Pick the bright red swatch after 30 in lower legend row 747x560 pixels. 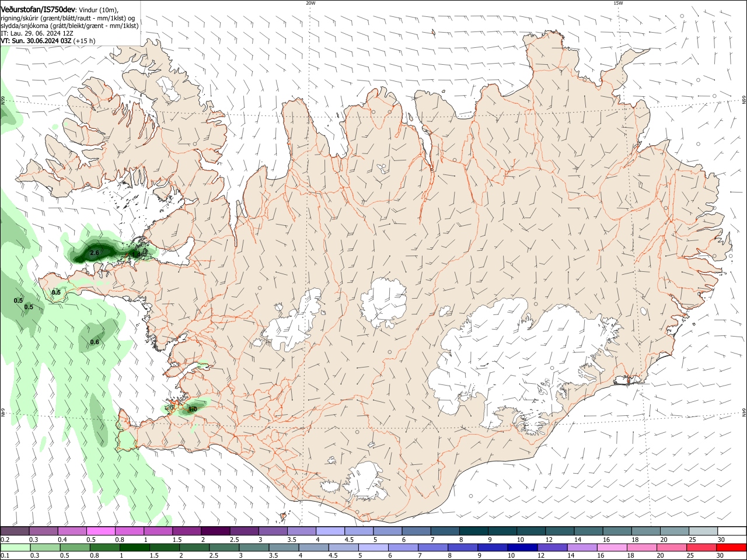(x=731, y=548)
